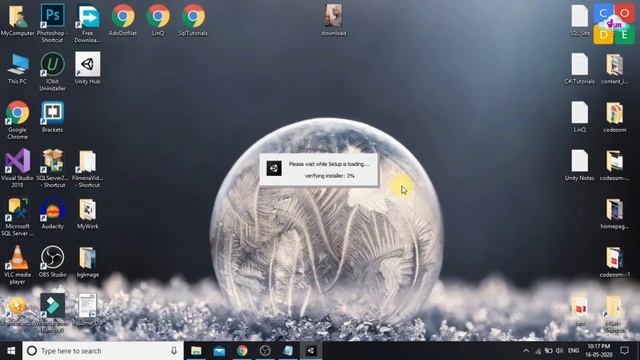Open the AdoDotNet Chrome shortcut
This screenshot has height=360, width=640.
[x=122, y=20]
